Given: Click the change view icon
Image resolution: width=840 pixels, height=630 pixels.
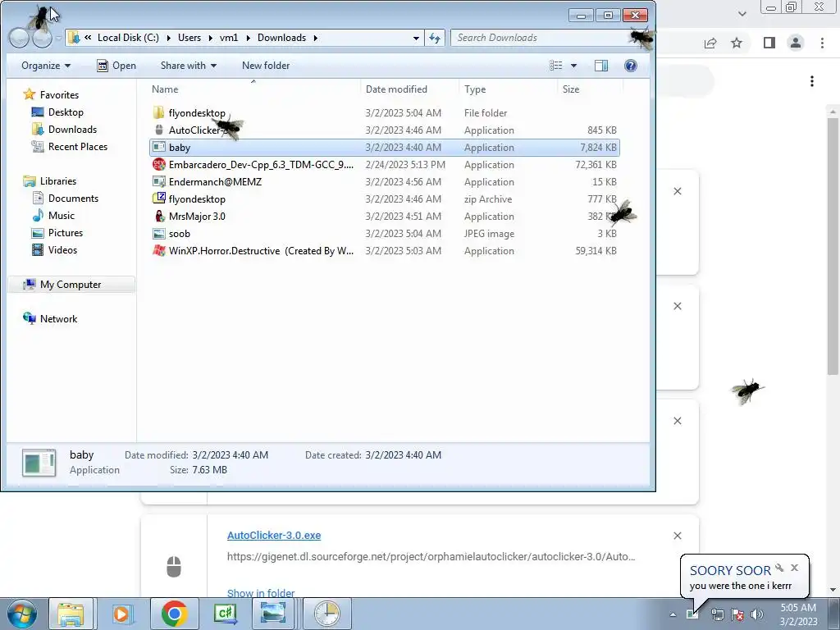Looking at the screenshot, I should point(556,66).
